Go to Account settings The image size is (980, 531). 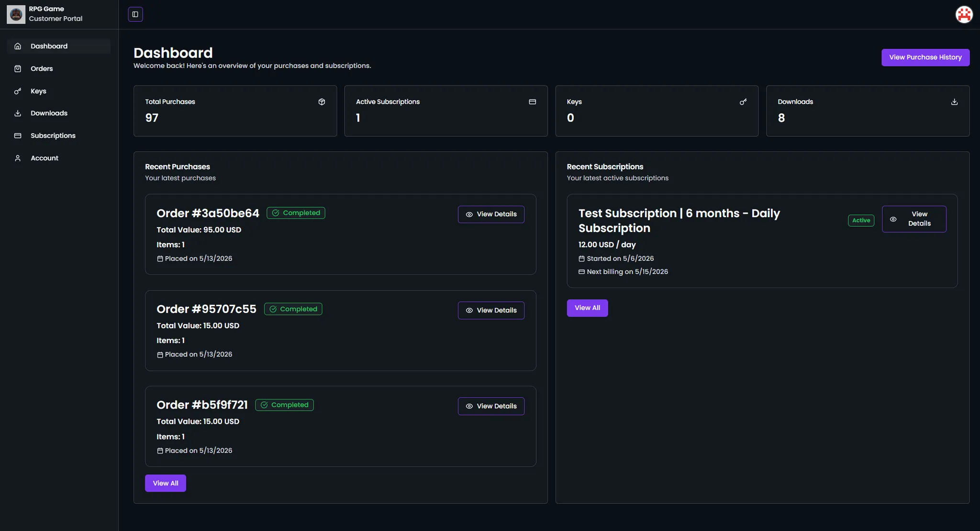point(58,158)
